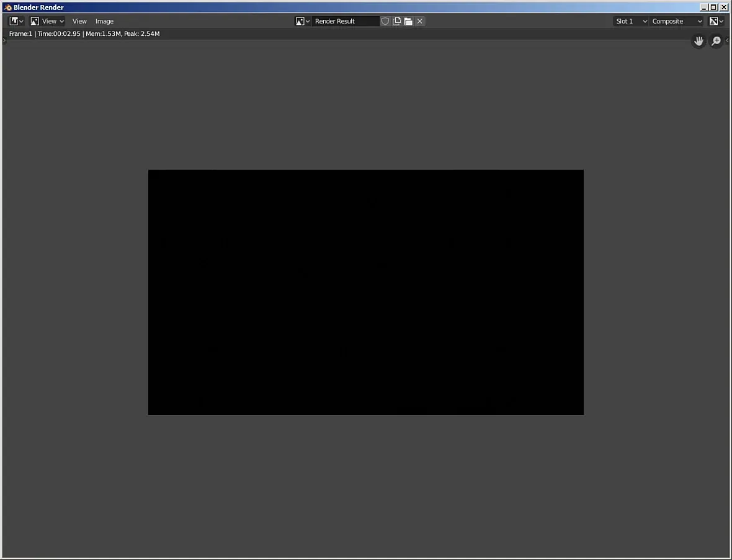Viewport: 732px width, 560px height.
Task: Click the Frame:1 render status text
Action: click(84, 34)
